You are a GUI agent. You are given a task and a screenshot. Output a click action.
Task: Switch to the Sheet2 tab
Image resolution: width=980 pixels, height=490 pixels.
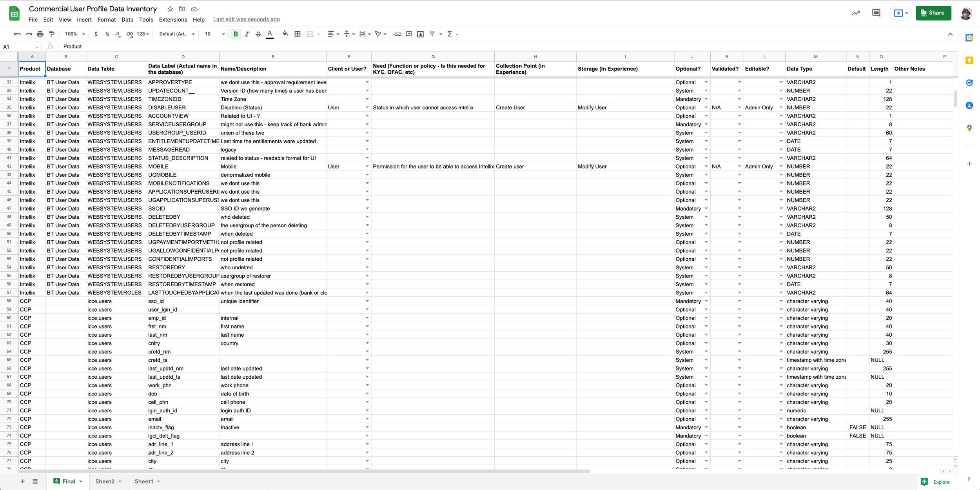(x=108, y=481)
